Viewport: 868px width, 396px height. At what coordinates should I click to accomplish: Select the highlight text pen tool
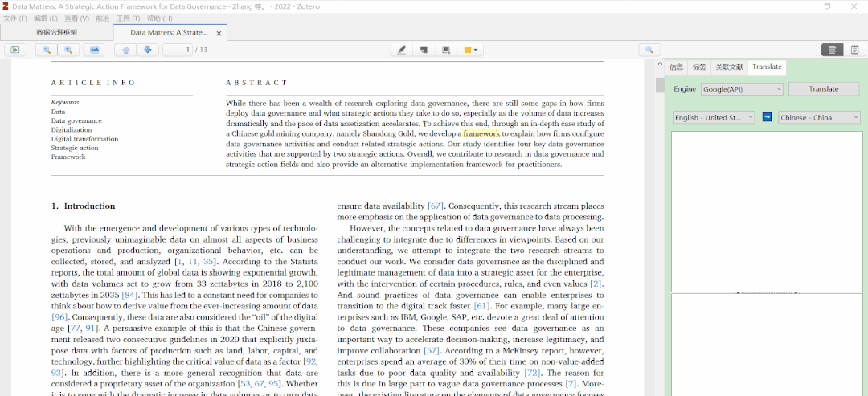(x=402, y=50)
